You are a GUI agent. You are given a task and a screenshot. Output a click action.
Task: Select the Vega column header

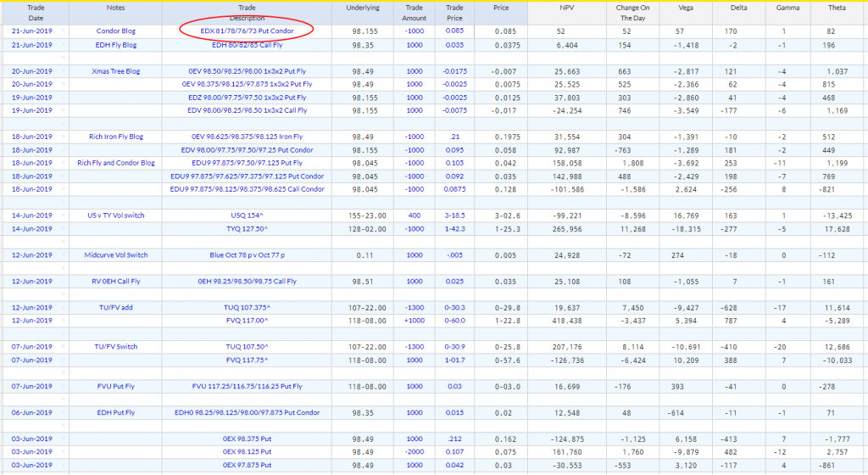point(686,13)
